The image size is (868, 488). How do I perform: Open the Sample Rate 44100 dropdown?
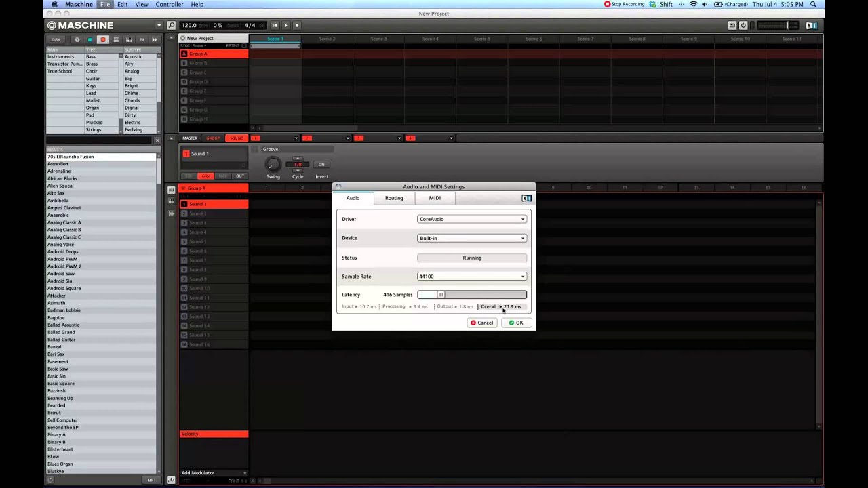472,276
